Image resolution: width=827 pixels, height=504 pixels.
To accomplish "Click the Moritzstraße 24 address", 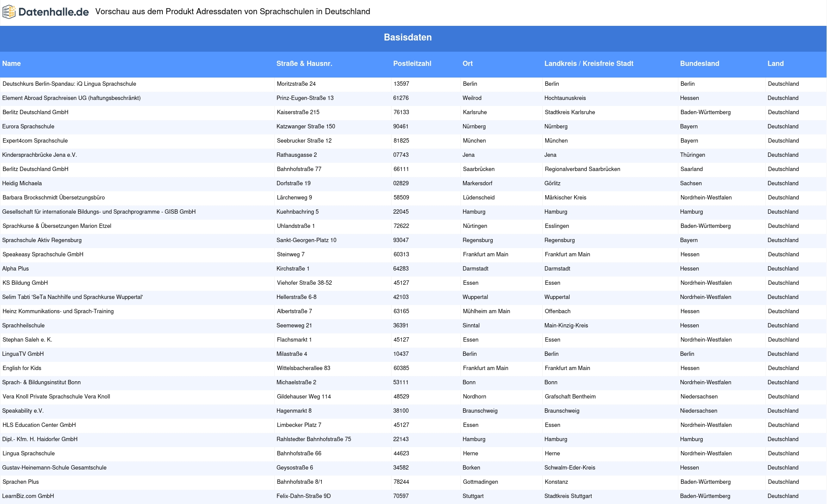I will [x=296, y=84].
